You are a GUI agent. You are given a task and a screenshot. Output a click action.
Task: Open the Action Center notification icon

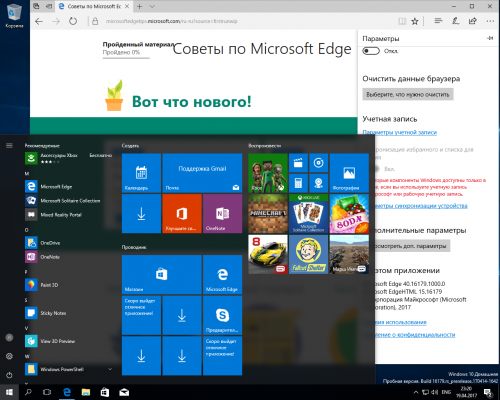pyautogui.click(x=488, y=392)
